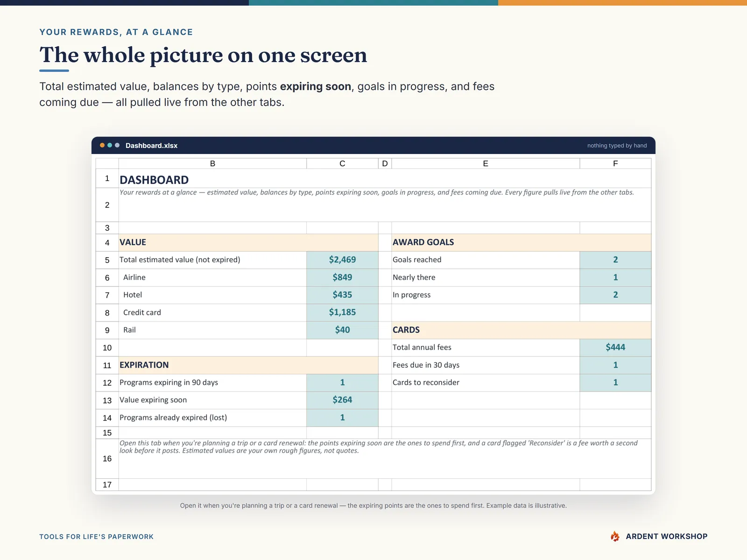Viewport: 747px width, 560px height.
Task: Select the $40 Rail value cell
Action: point(342,330)
